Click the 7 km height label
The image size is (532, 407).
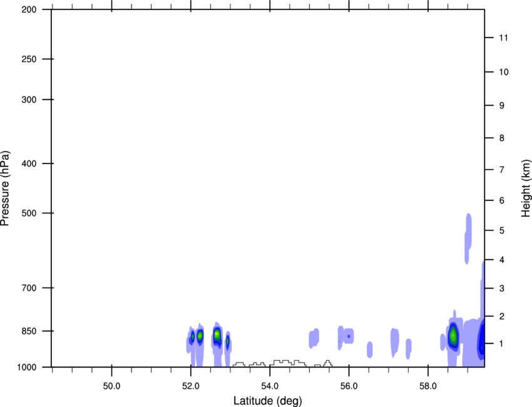502,170
